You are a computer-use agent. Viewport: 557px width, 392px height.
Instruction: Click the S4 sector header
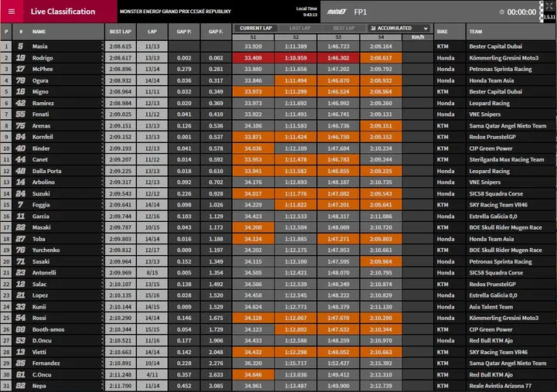(381, 37)
